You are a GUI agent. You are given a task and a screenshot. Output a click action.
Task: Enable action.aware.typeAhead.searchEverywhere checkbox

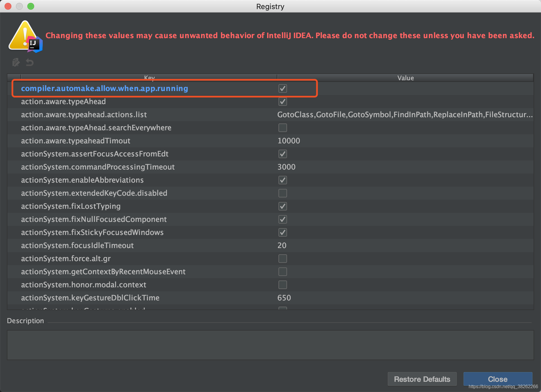282,128
